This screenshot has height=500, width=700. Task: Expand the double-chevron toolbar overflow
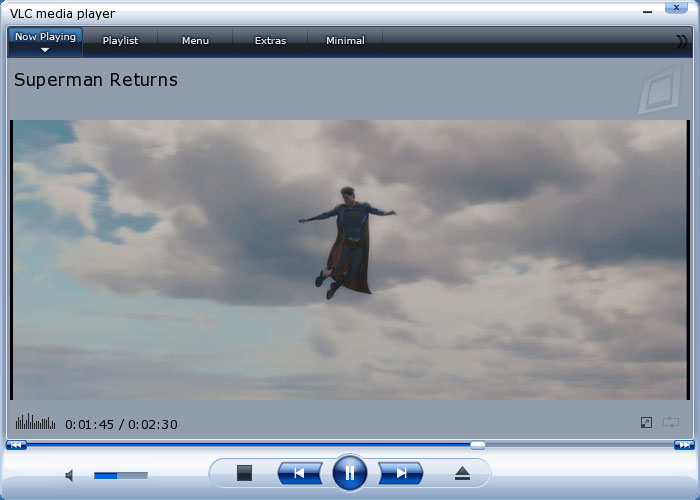pos(682,41)
